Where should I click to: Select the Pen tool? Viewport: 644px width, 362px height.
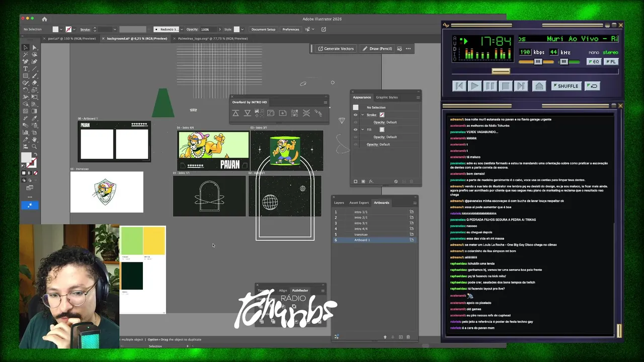(25, 61)
